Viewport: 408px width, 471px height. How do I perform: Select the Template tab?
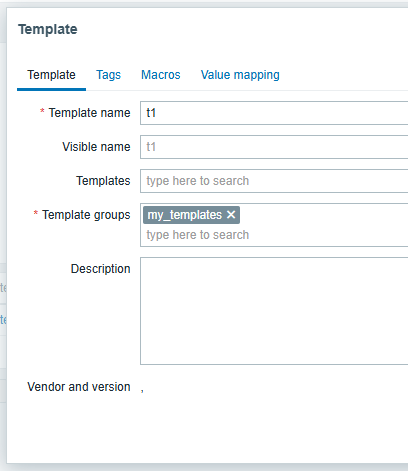pyautogui.click(x=51, y=75)
